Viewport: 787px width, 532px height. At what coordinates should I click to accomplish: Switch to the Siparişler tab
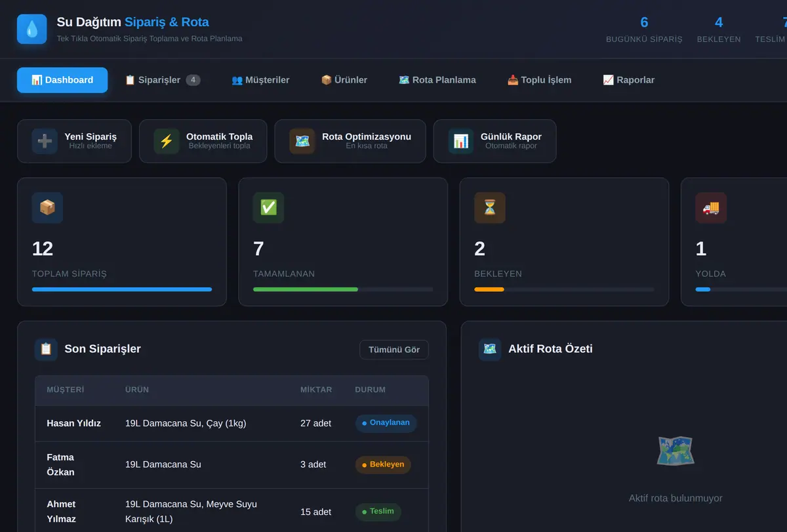pos(163,80)
